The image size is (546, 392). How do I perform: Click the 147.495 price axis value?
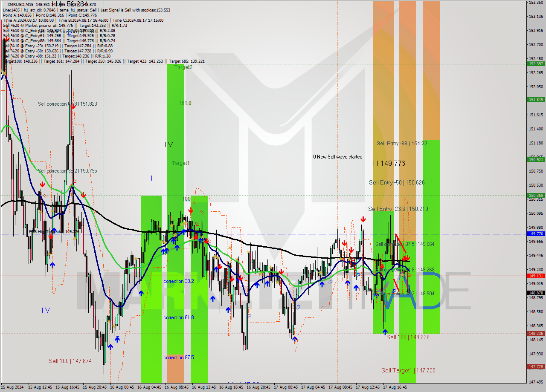(x=535, y=382)
